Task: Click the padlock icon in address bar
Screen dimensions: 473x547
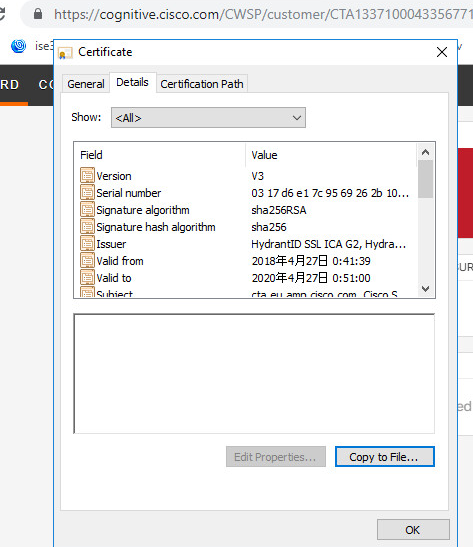Action: tap(38, 14)
